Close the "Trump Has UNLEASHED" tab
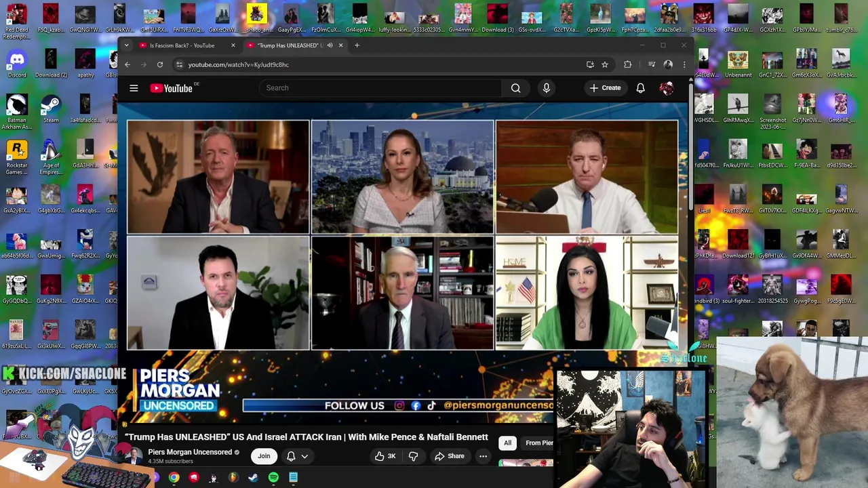 tap(340, 45)
